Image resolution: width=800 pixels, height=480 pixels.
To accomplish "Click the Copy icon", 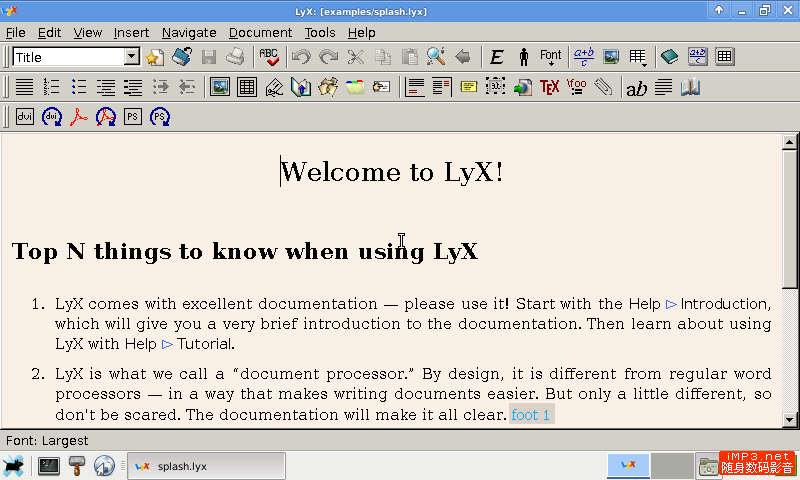I will [x=383, y=57].
